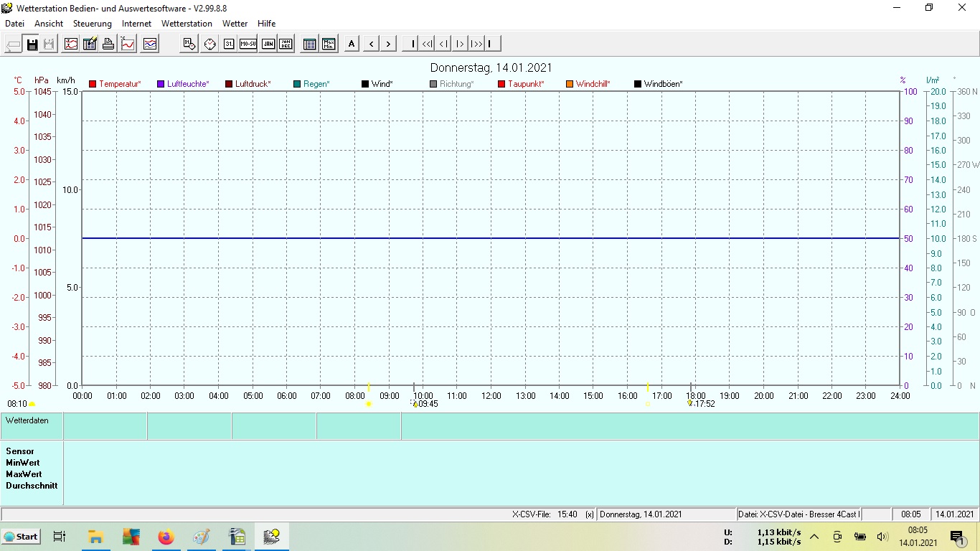
Task: Click the save floppy disk icon
Action: point(32,44)
